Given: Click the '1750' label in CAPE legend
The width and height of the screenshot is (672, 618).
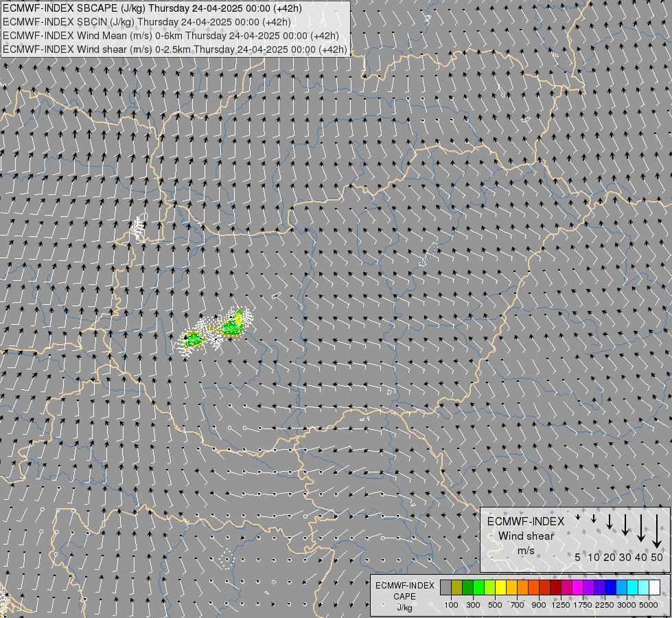Looking at the screenshot, I should 583,605.
